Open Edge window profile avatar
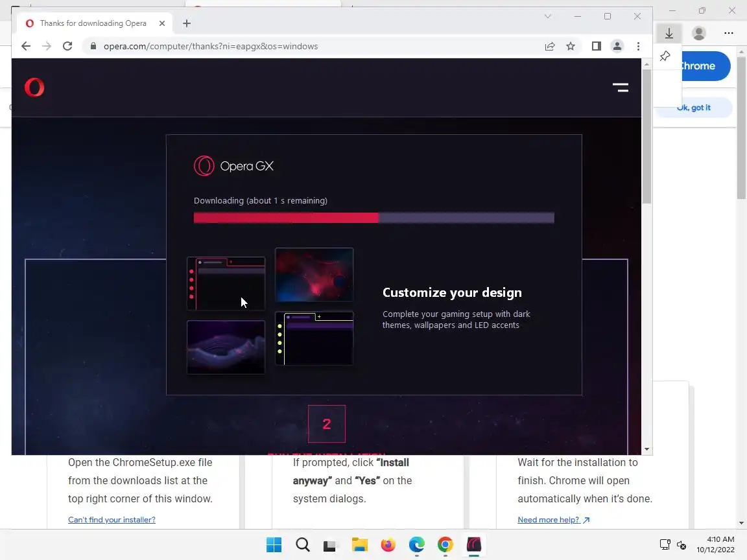The image size is (747, 560). [699, 33]
